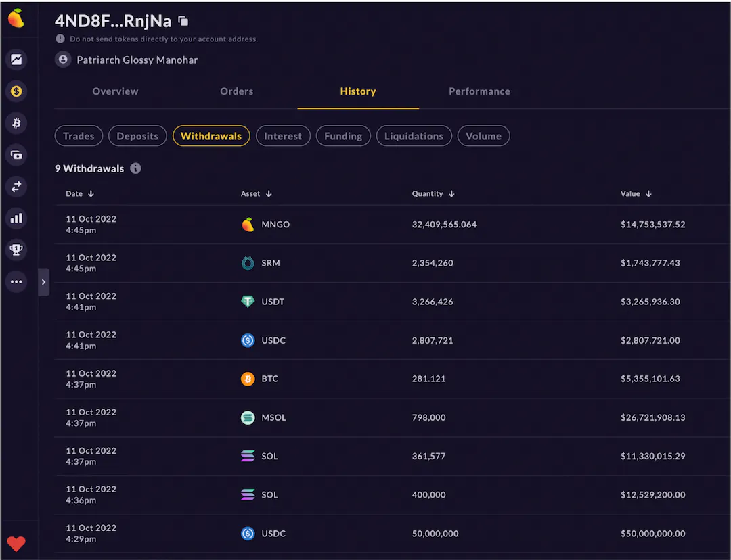The width and height of the screenshot is (731, 560).
Task: Select the Deposits filter pill
Action: coord(137,136)
